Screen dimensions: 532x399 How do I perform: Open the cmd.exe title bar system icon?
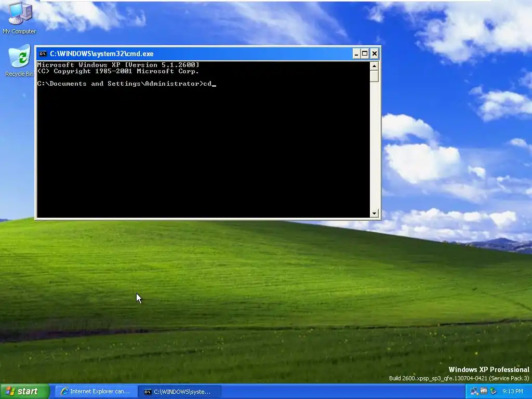pyautogui.click(x=43, y=54)
